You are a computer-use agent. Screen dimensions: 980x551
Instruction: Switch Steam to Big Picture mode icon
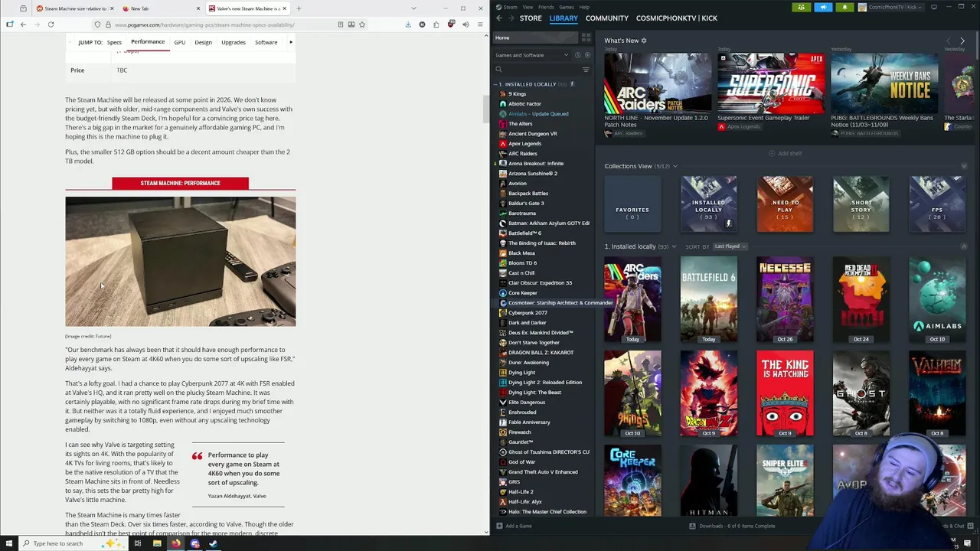pyautogui.click(x=933, y=7)
